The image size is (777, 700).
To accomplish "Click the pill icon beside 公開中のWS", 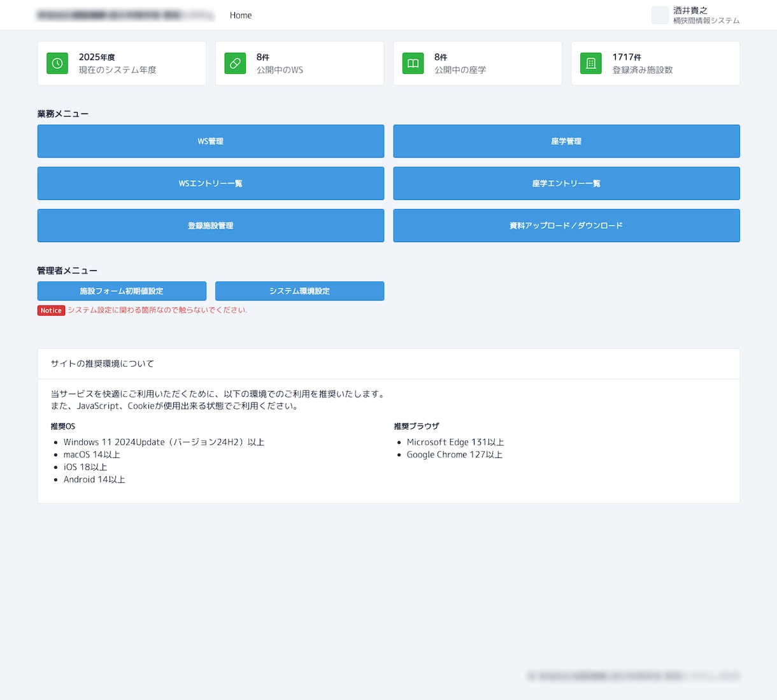I will point(235,63).
